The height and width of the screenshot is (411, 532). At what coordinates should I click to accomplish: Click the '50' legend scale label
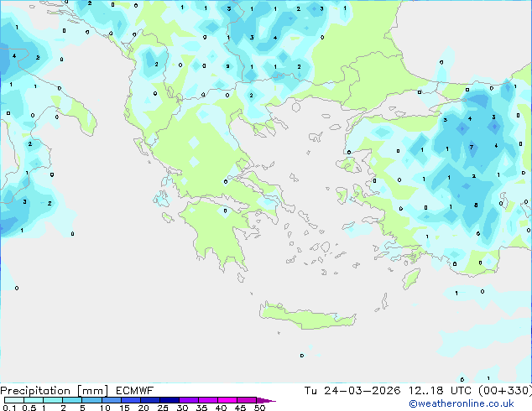259,408
